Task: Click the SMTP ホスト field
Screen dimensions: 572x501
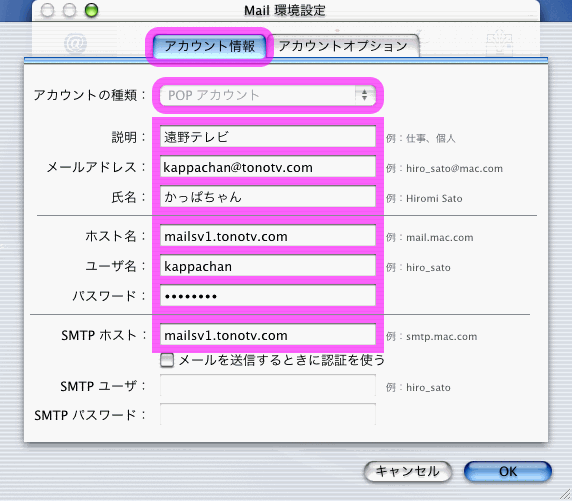Action: click(268, 335)
